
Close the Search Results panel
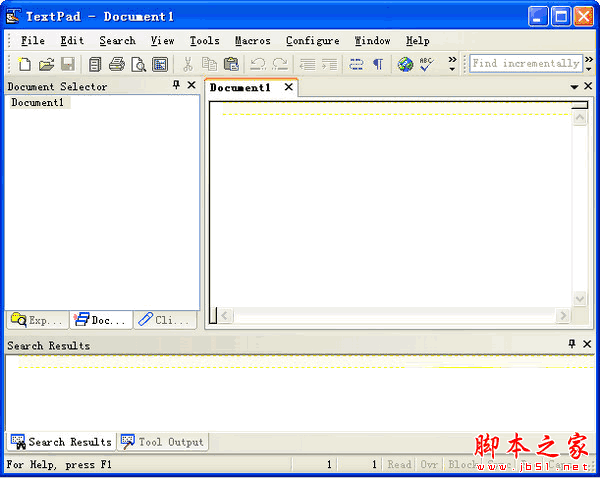click(587, 344)
